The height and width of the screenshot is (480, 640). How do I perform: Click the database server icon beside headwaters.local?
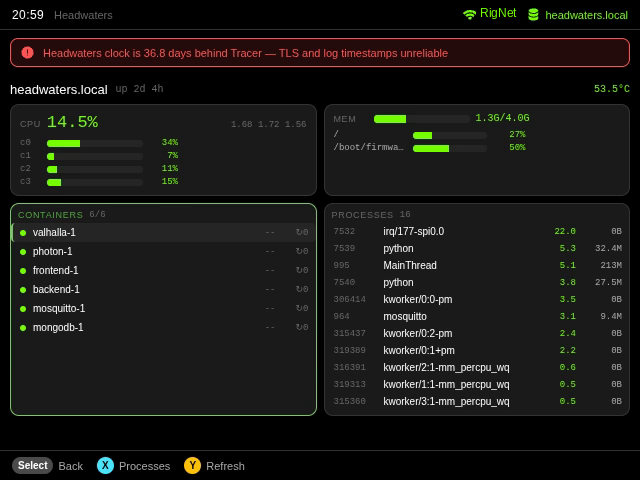coord(533,15)
